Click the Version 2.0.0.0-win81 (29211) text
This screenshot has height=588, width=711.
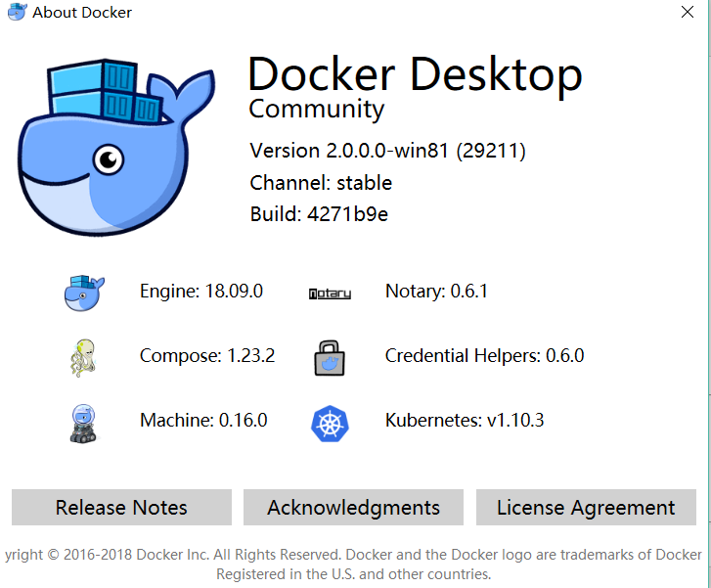[387, 151]
